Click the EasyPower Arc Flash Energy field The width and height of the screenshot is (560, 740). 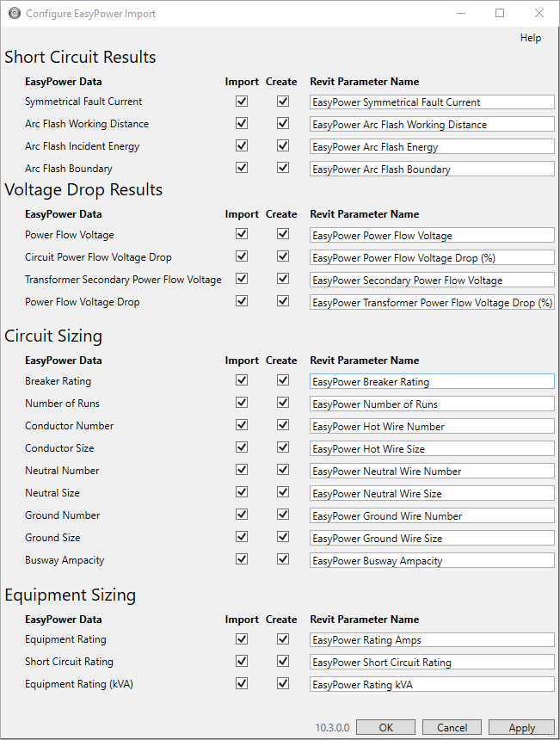(432, 147)
